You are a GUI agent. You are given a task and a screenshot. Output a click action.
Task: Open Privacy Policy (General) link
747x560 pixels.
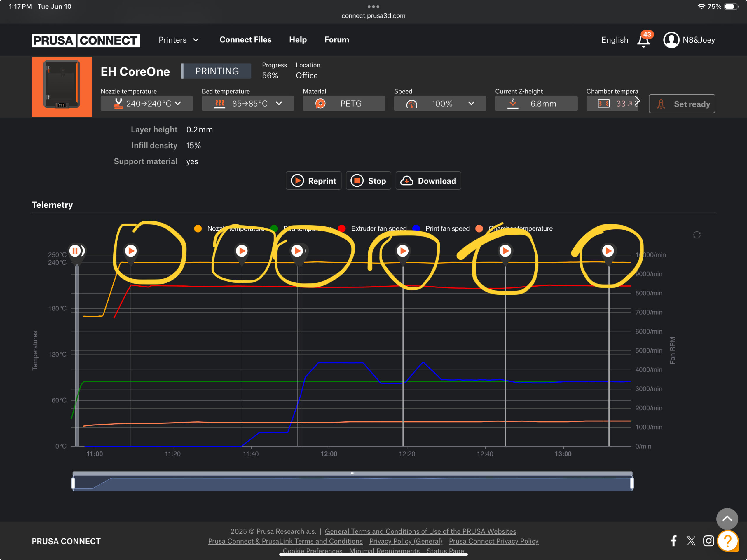[406, 541]
